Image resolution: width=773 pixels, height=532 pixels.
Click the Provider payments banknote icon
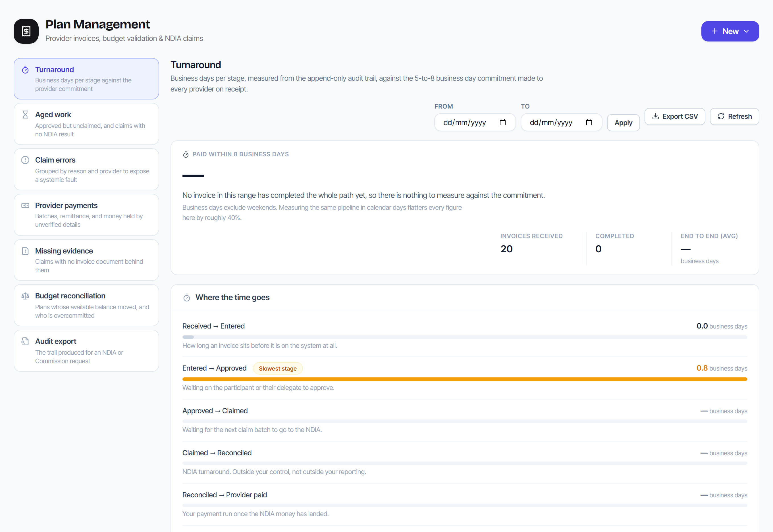[x=25, y=205]
